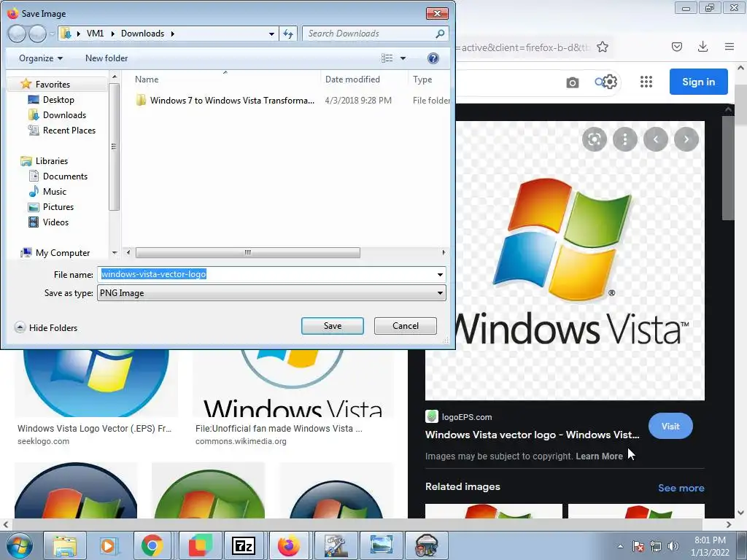
Task: Sort files by the Type column
Action: click(x=422, y=79)
